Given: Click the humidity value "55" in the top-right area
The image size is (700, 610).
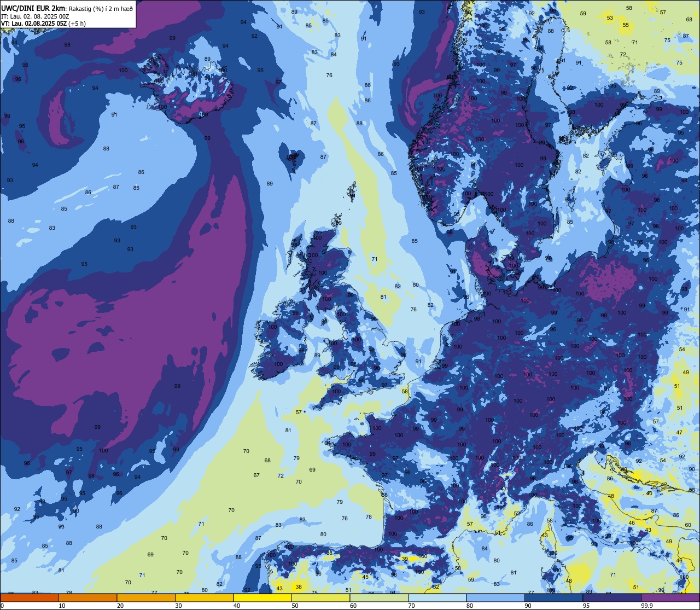Looking at the screenshot, I should click(x=626, y=25).
